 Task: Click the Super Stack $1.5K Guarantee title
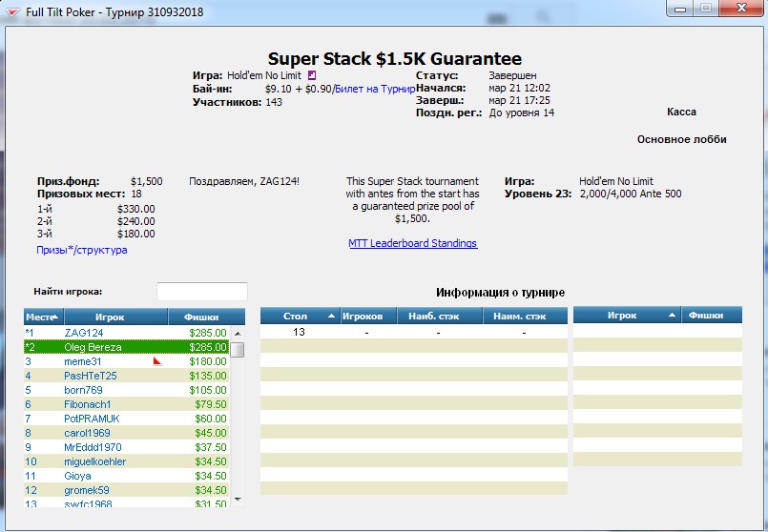click(394, 59)
